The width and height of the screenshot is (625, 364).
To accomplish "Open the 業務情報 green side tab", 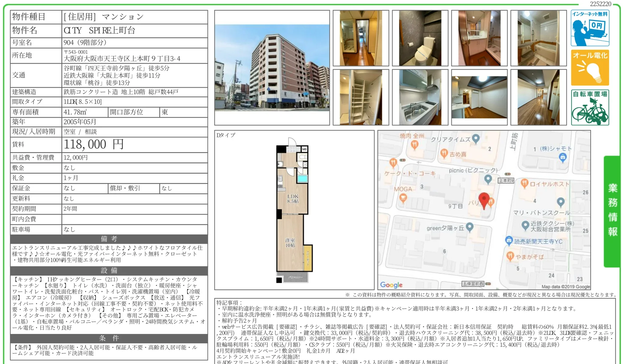I will pos(612,211).
